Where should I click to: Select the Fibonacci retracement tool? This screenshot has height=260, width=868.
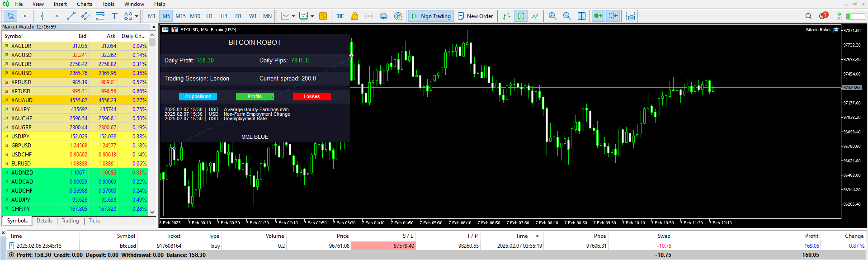pyautogui.click(x=100, y=16)
